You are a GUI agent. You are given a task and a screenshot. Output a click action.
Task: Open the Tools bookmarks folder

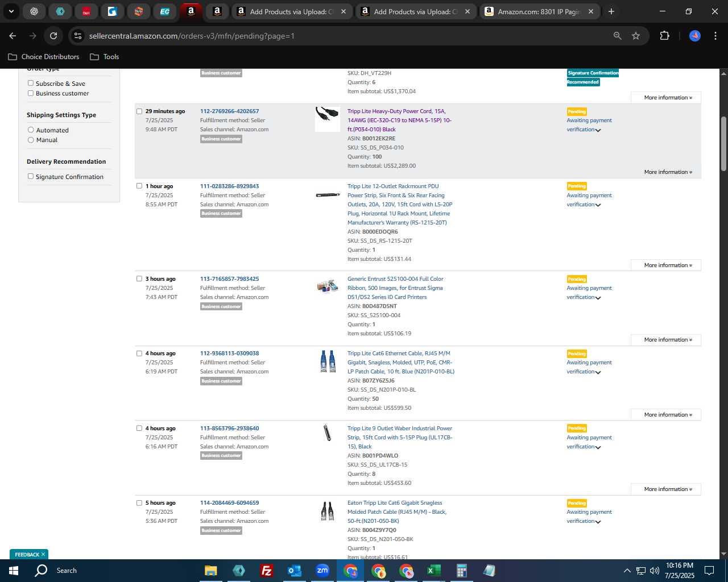tap(105, 57)
